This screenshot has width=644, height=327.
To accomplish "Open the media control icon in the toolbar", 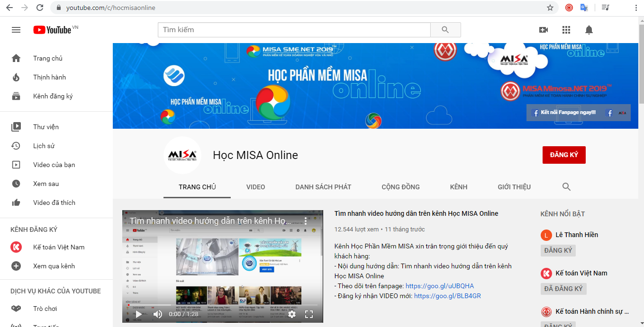I will (605, 8).
